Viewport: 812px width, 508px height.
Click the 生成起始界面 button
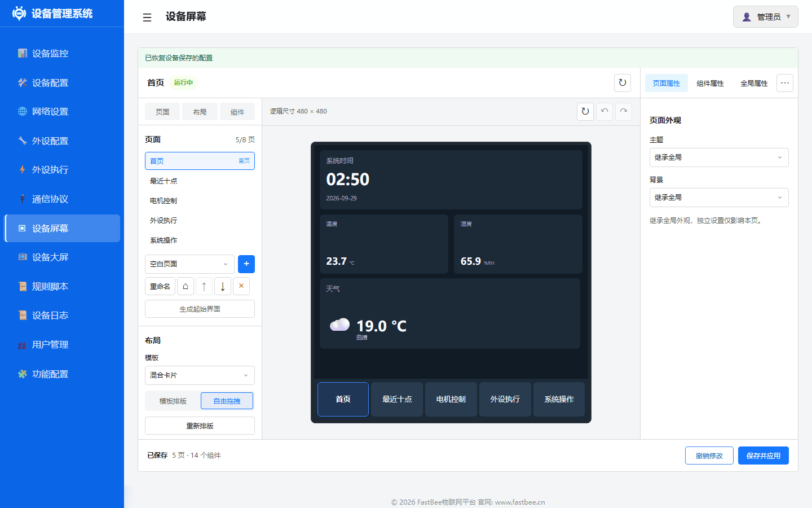point(200,309)
